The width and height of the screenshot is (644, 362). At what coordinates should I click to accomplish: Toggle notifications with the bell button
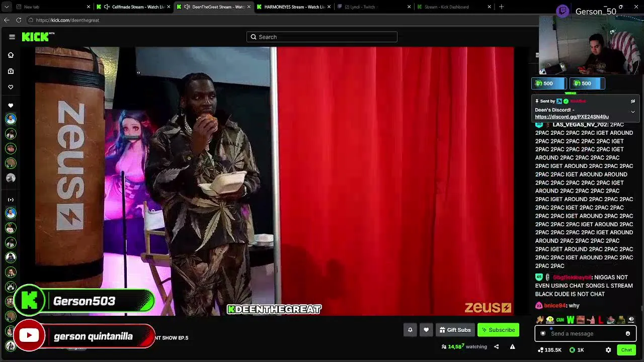coord(410,330)
